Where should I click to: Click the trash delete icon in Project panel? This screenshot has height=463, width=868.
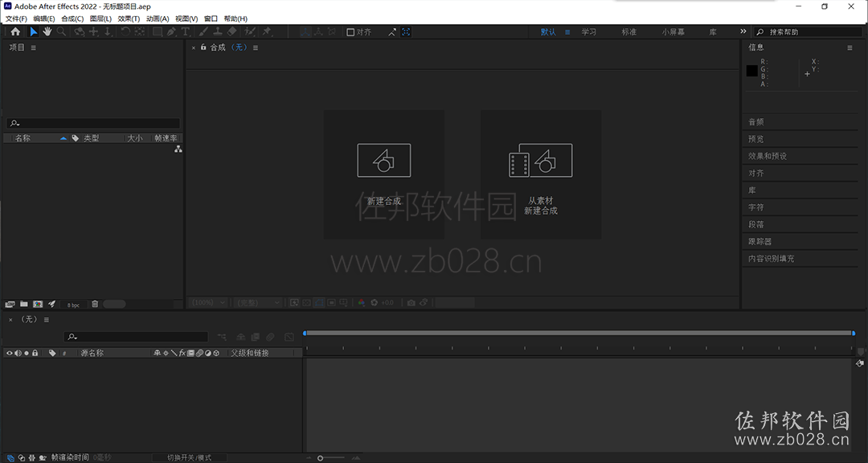click(95, 304)
